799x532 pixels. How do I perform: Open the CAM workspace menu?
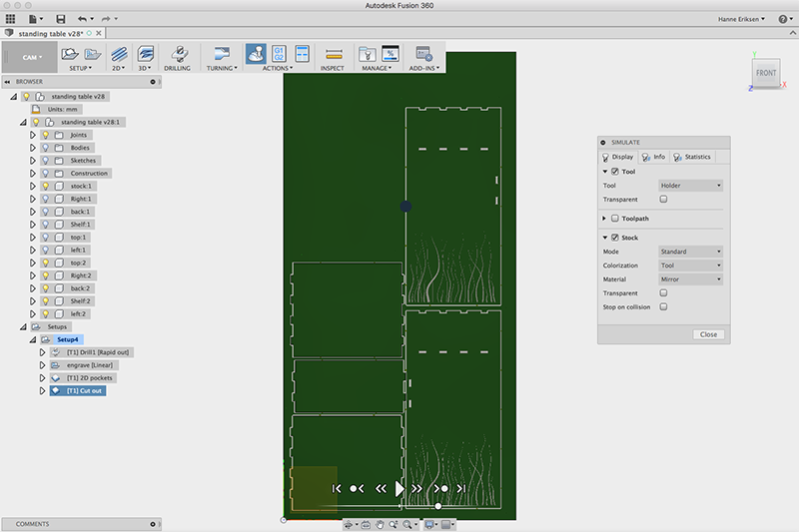pos(30,57)
